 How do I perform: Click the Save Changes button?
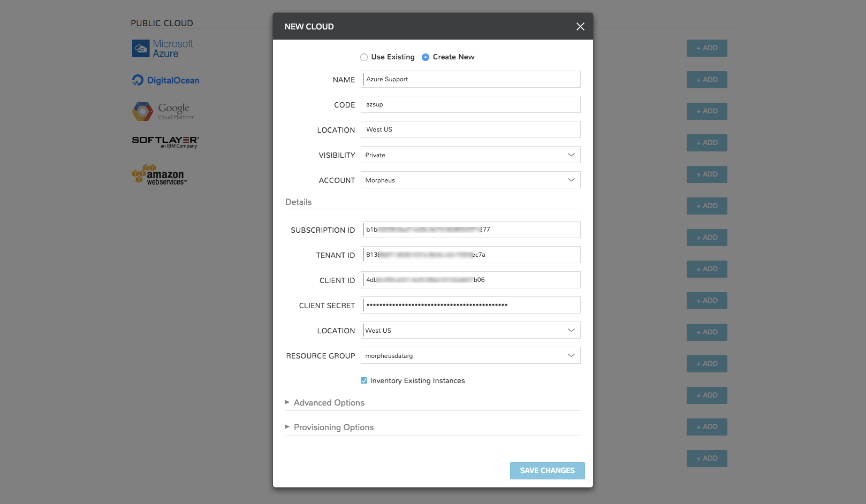[547, 471]
